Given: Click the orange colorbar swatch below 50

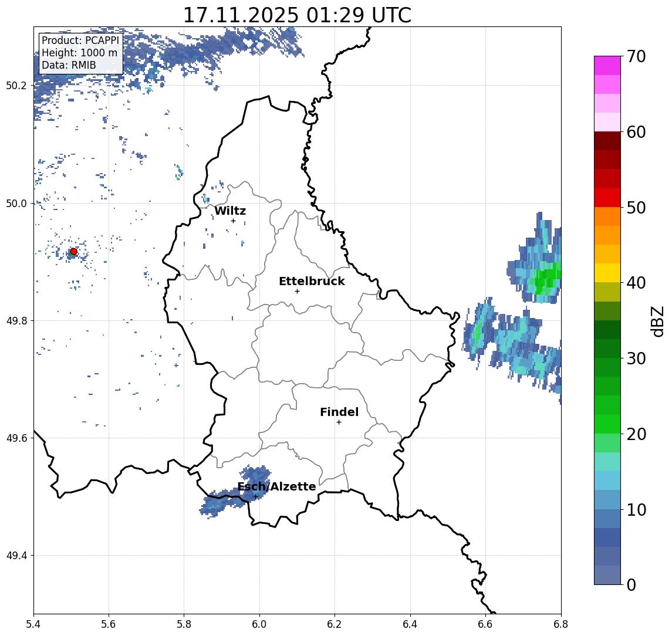Looking at the screenshot, I should [607, 216].
